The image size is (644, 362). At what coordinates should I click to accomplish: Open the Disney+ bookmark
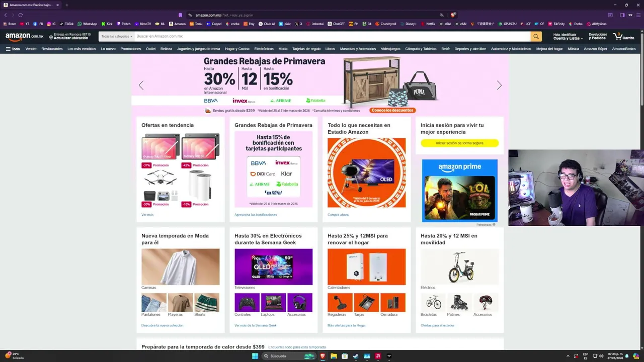tap(409, 24)
